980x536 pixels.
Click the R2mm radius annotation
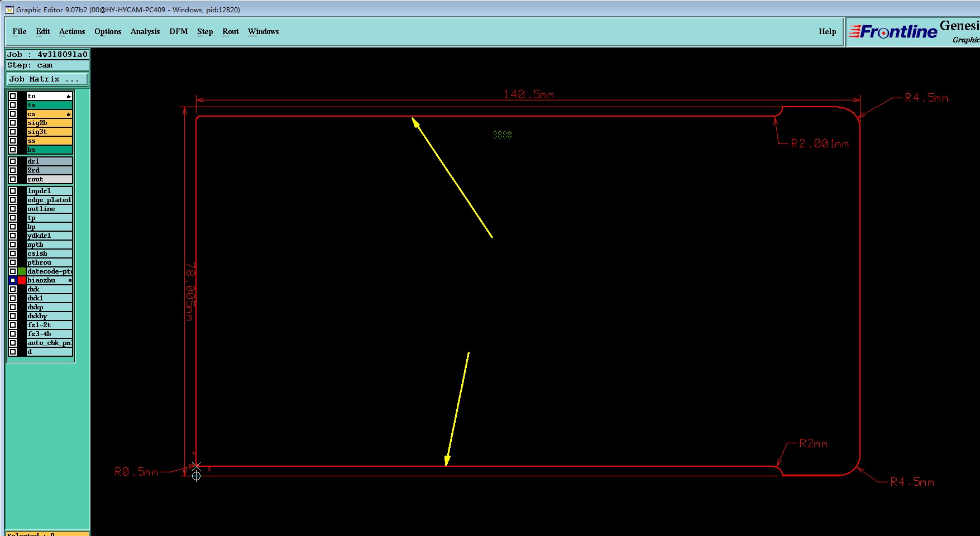[x=813, y=443]
